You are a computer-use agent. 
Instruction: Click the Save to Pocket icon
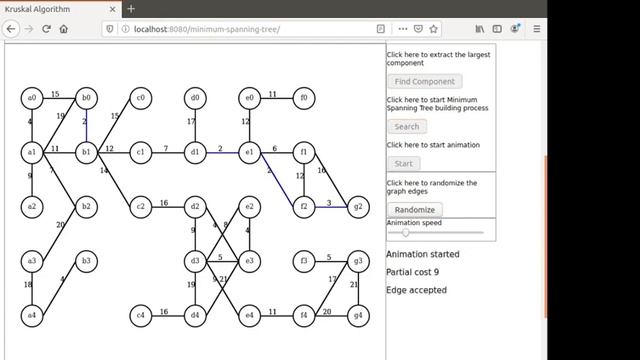click(418, 29)
